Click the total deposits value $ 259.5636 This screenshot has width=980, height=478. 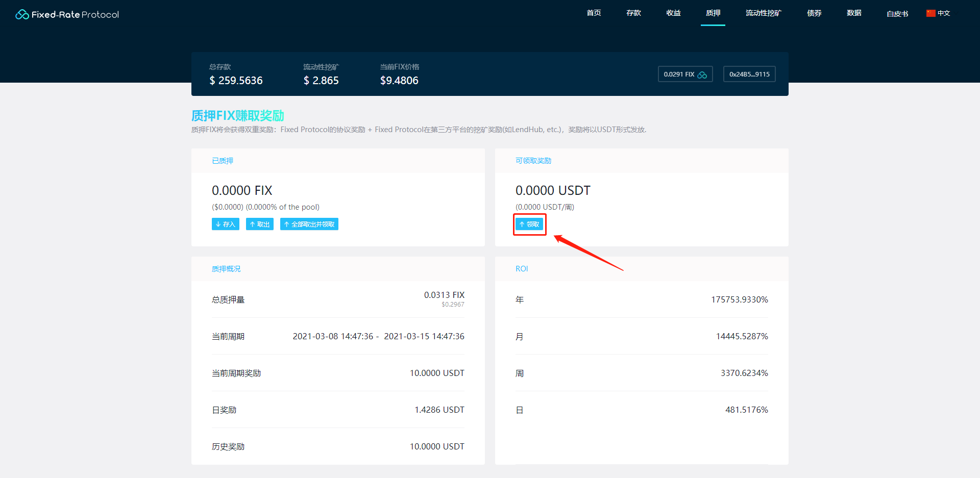pos(236,81)
